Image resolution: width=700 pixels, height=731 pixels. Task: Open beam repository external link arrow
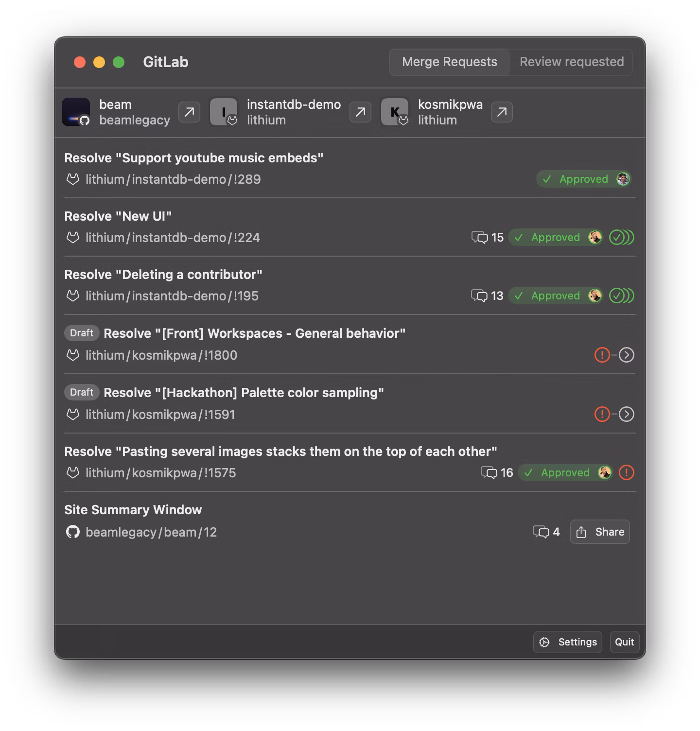click(189, 112)
